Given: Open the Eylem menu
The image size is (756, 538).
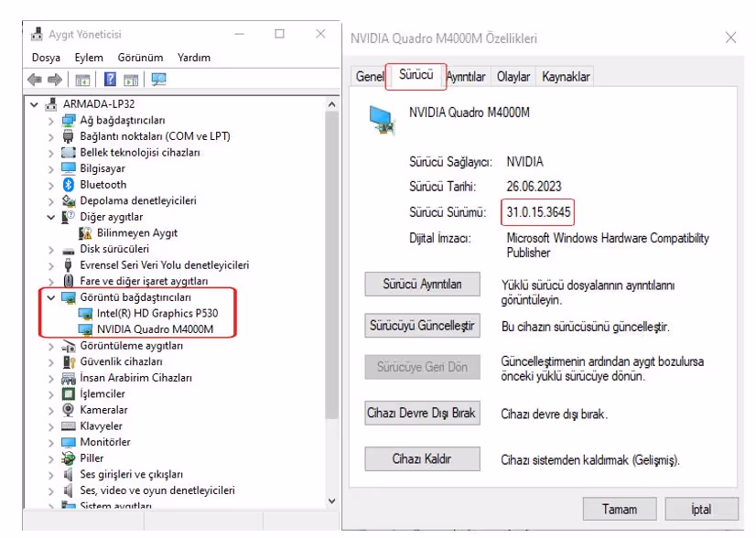Looking at the screenshot, I should point(89,58).
